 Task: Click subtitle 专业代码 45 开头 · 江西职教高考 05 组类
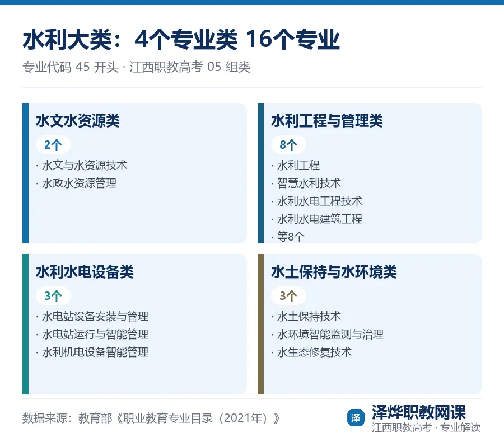point(136,67)
